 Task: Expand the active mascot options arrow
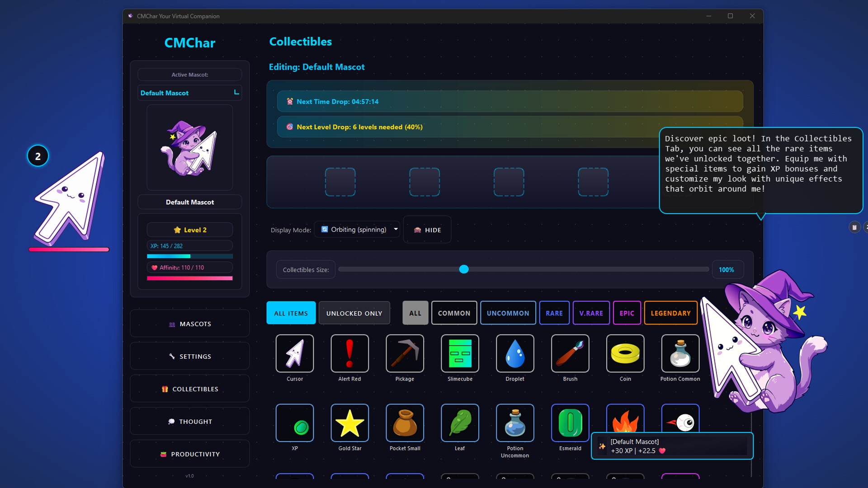[x=236, y=93]
